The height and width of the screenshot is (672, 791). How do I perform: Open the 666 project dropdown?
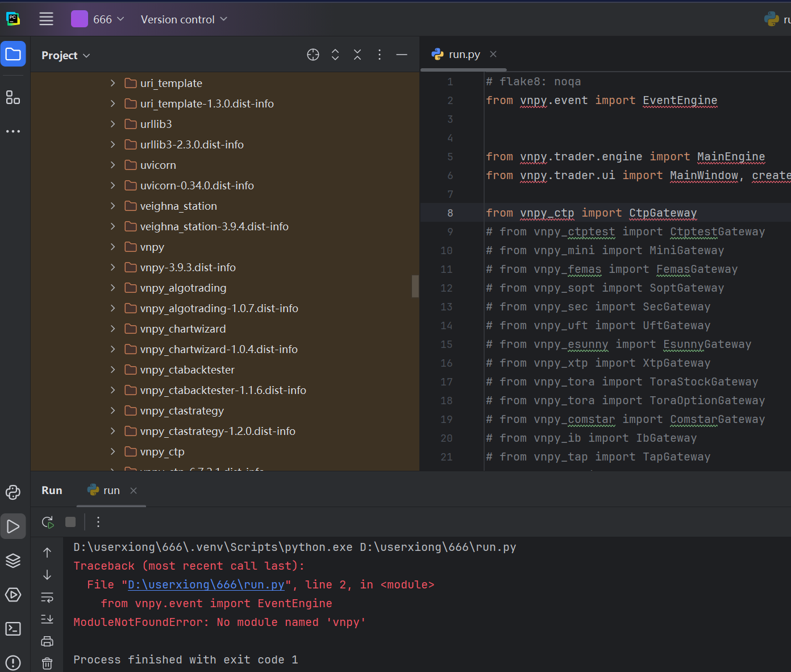point(98,19)
